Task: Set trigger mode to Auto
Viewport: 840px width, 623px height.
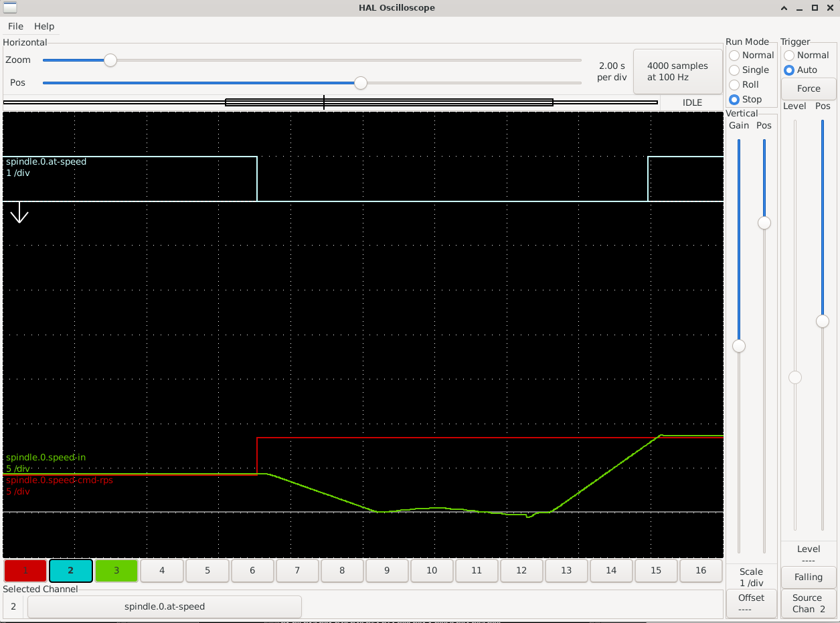Action: [801, 70]
